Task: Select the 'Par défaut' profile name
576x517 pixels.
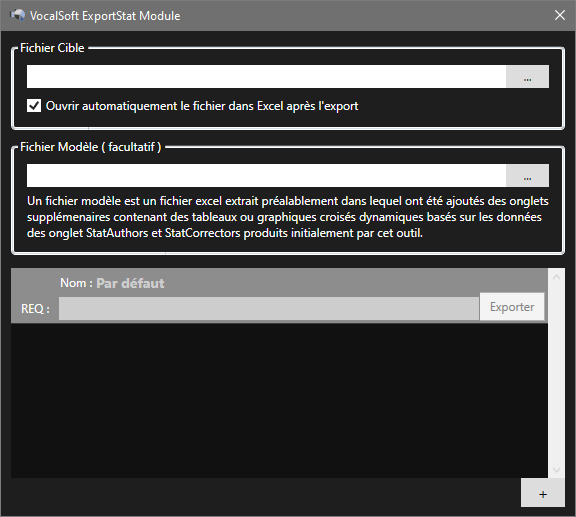Action: [x=130, y=283]
